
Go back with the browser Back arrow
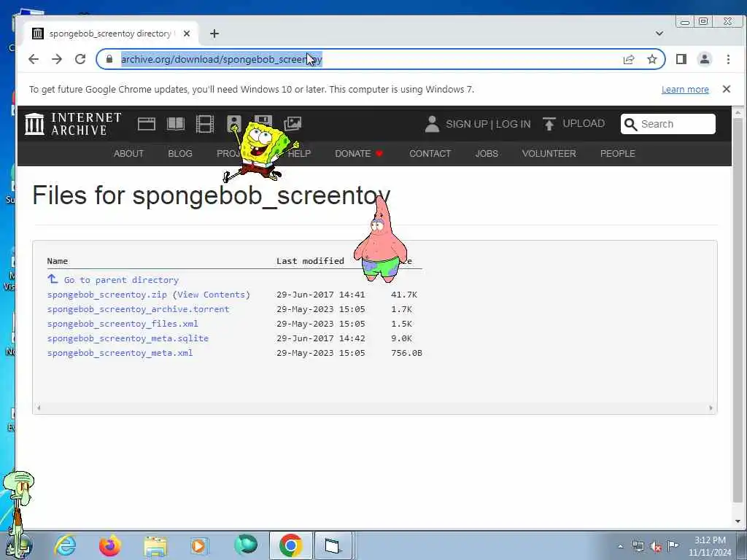click(x=34, y=59)
